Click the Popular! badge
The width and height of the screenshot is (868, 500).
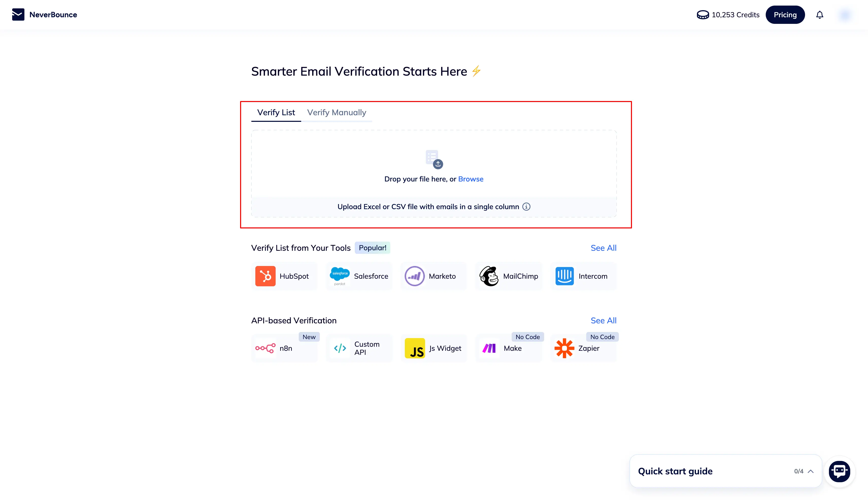tap(373, 248)
